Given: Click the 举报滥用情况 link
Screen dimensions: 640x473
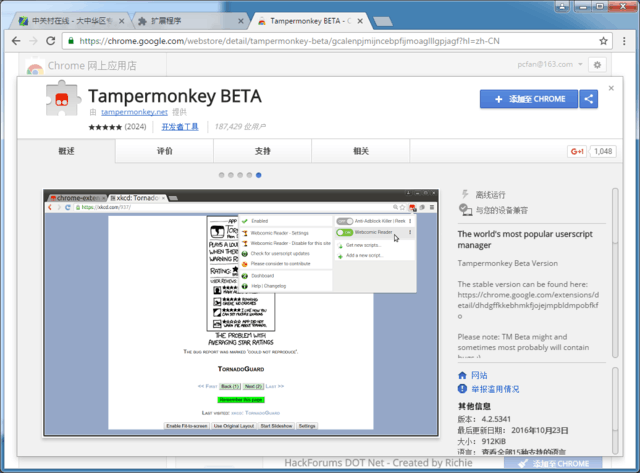Looking at the screenshot, I should (495, 389).
